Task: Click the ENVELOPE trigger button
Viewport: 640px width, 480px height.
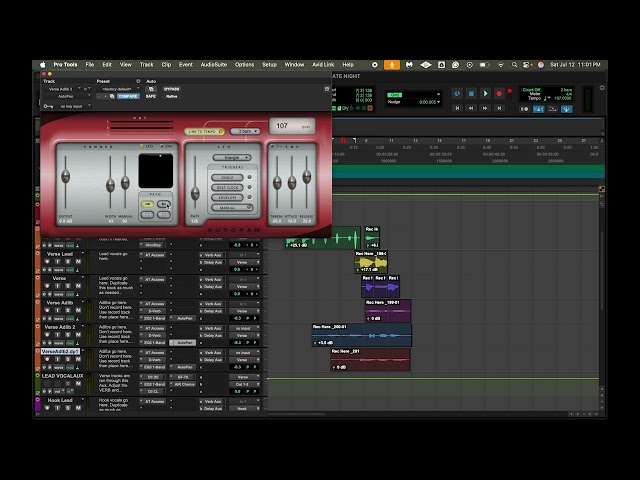Action: point(227,198)
